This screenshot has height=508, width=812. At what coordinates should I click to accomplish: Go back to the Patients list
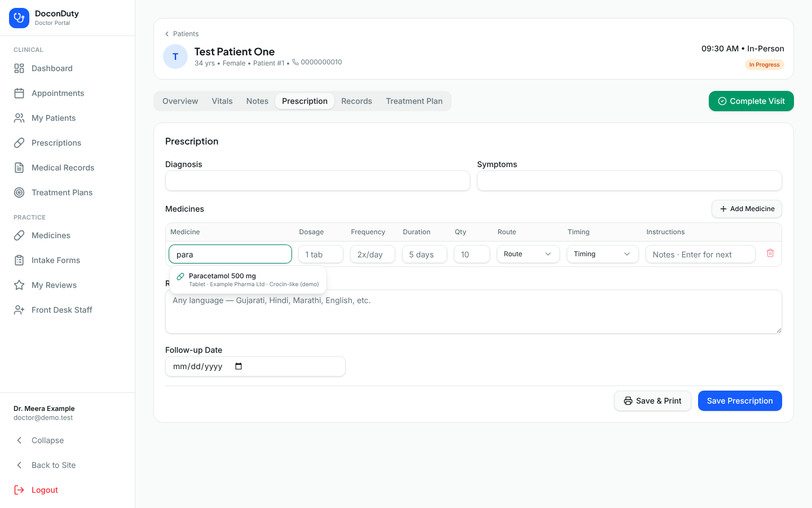tap(182, 34)
